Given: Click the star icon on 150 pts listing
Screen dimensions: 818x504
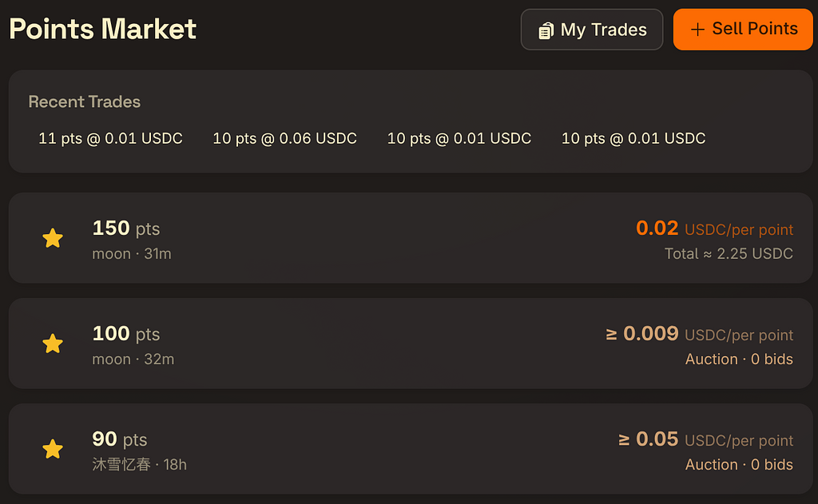Looking at the screenshot, I should pos(53,238).
